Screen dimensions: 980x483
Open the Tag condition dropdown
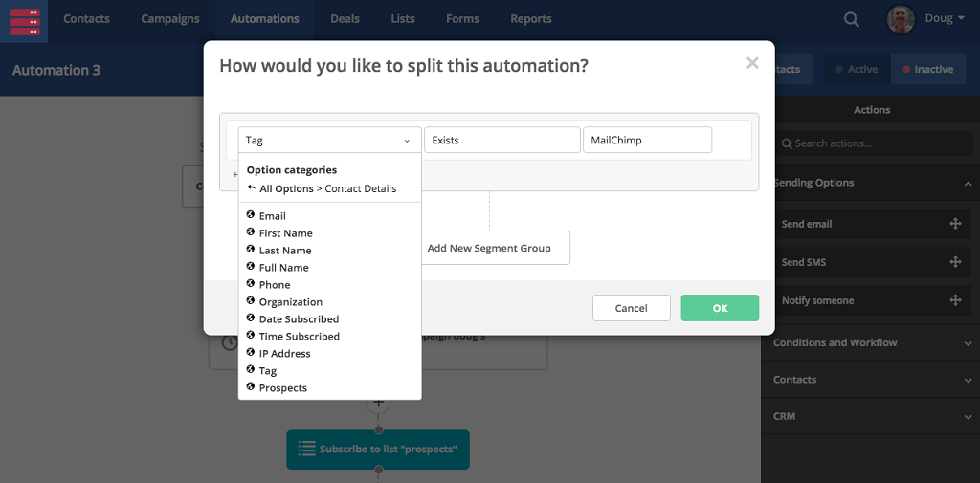click(329, 140)
